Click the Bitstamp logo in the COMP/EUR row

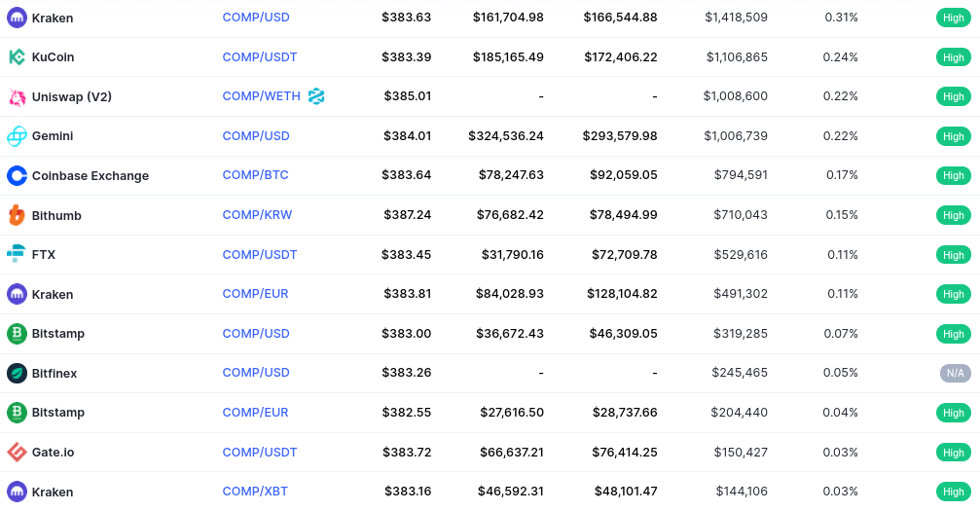[17, 413]
